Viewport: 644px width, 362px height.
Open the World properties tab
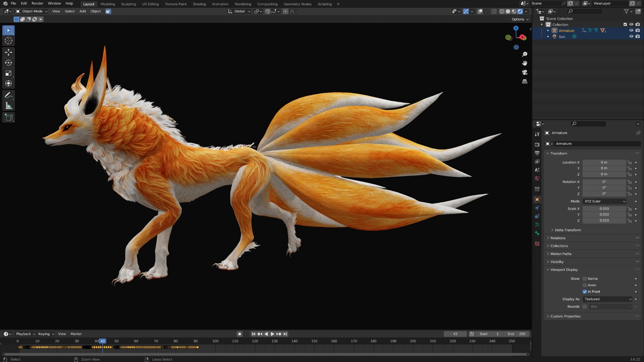pos(537,178)
